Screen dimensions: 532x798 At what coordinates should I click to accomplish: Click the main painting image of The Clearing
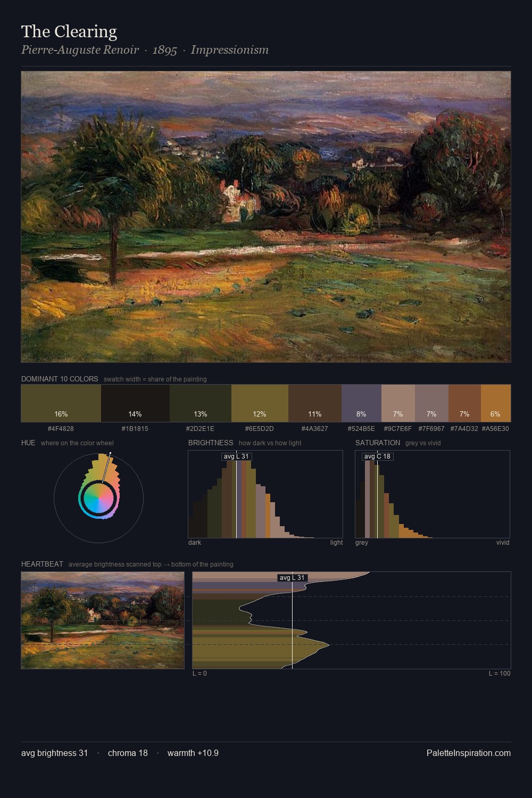pos(266,217)
